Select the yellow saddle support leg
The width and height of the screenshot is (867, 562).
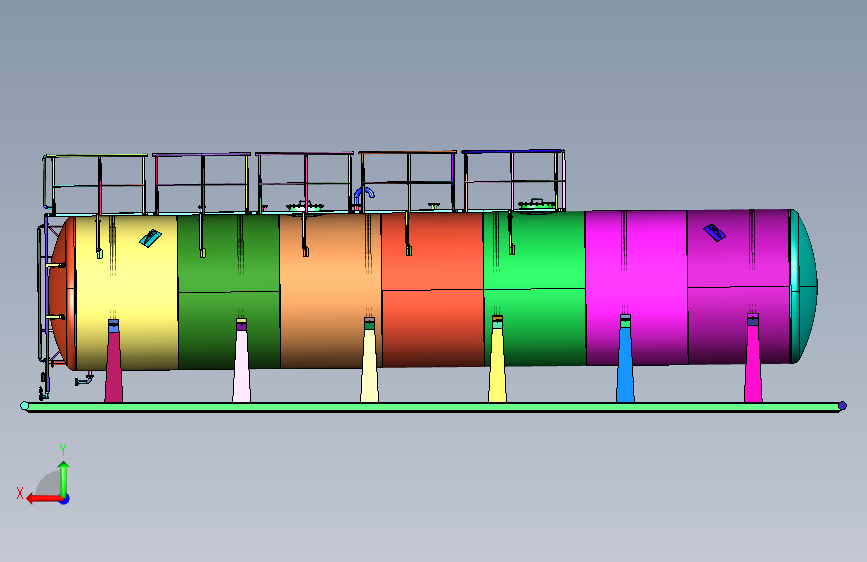(497, 364)
